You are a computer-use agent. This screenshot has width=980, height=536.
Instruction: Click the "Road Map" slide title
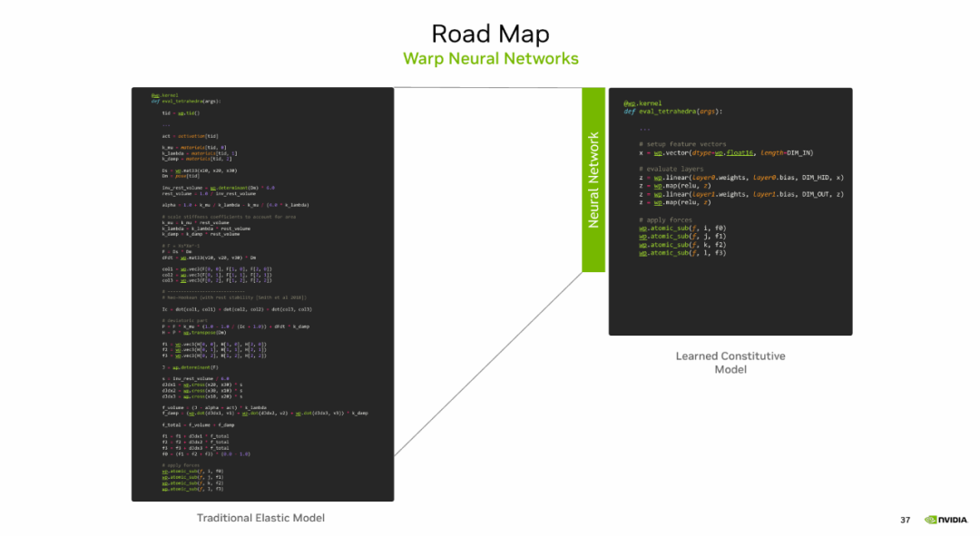point(490,34)
